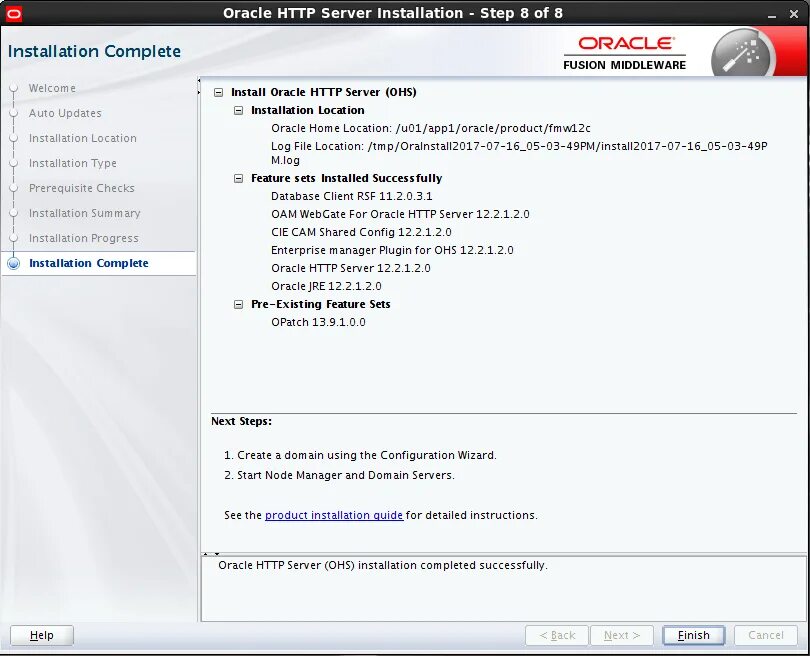Click the disabled Next button

622,635
